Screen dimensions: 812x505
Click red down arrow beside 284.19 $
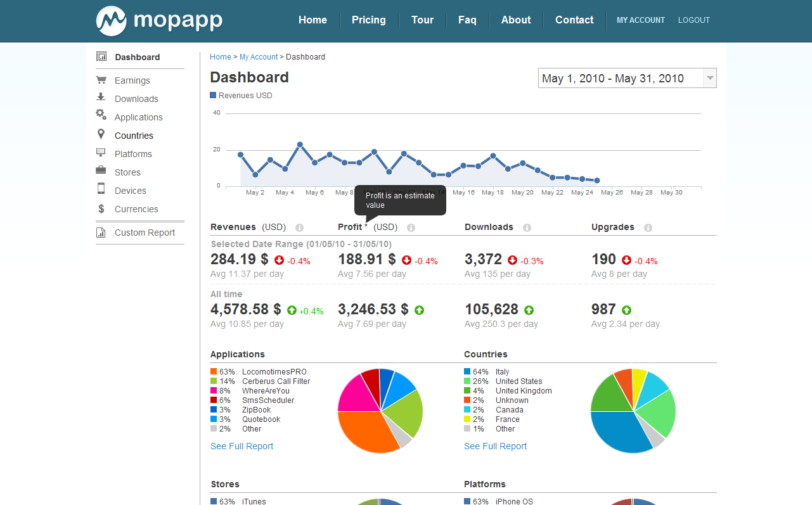point(280,260)
